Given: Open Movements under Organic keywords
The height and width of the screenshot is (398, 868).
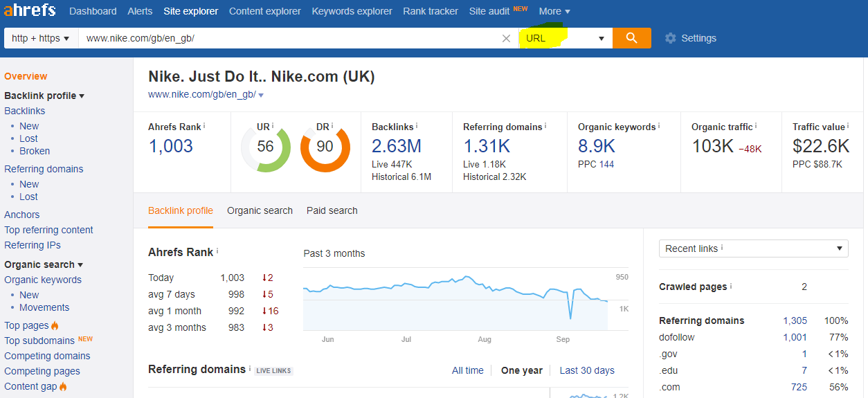Looking at the screenshot, I should pos(44,307).
